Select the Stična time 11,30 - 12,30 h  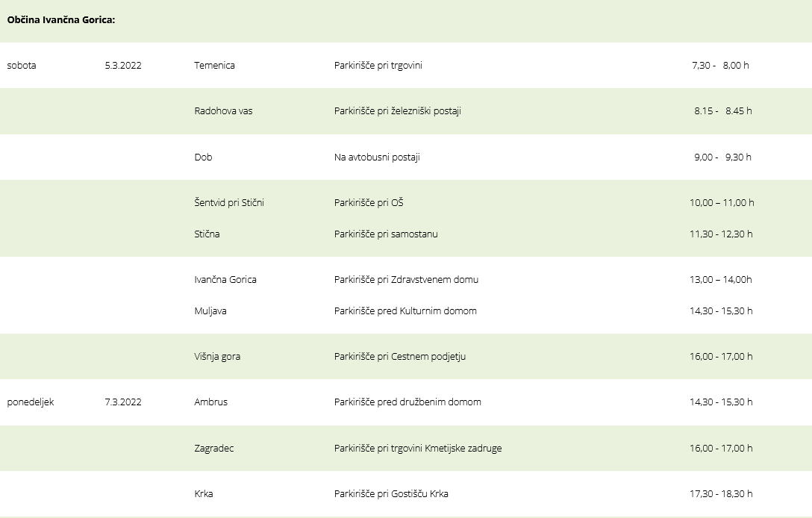pyautogui.click(x=721, y=234)
